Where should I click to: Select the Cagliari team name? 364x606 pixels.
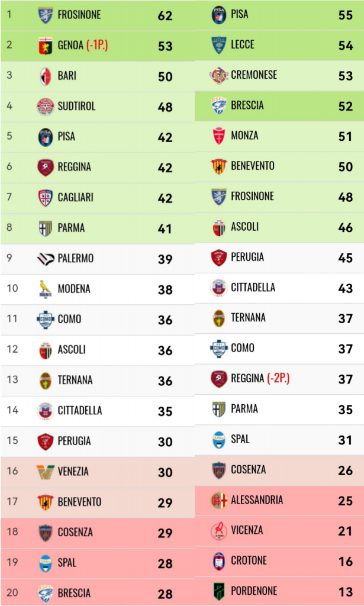point(75,198)
